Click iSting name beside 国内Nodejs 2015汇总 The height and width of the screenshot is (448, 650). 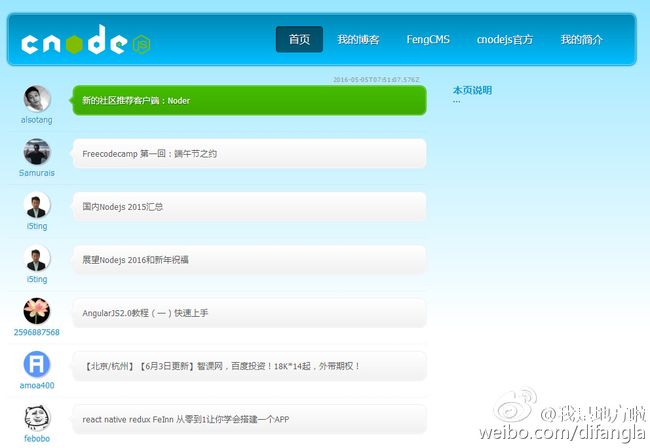click(37, 226)
